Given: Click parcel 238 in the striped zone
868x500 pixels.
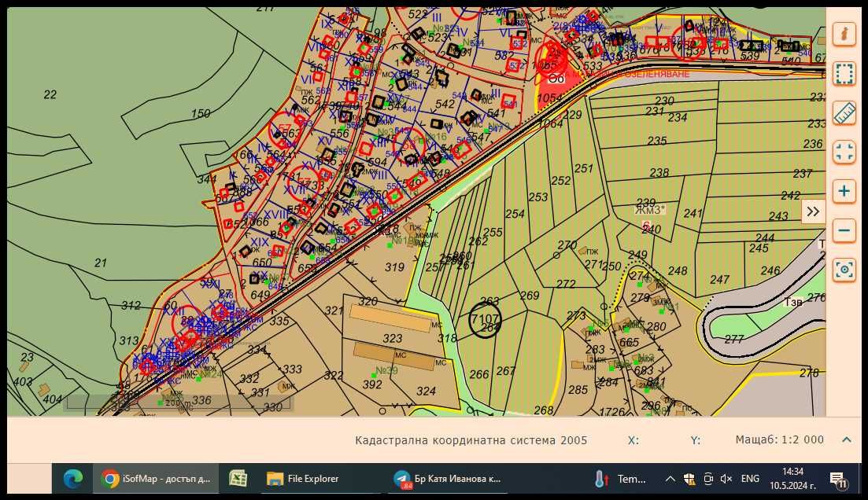Looking at the screenshot, I should [x=659, y=173].
